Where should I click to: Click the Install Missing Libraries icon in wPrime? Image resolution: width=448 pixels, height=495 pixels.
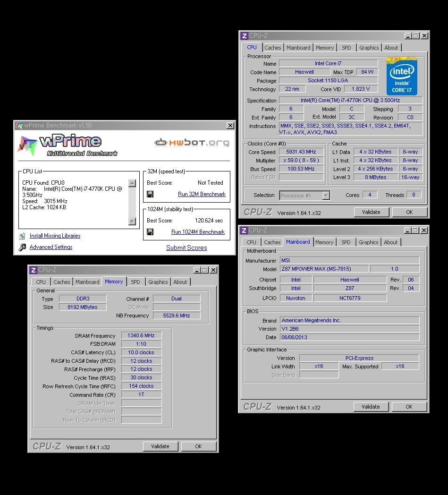pyautogui.click(x=22, y=236)
